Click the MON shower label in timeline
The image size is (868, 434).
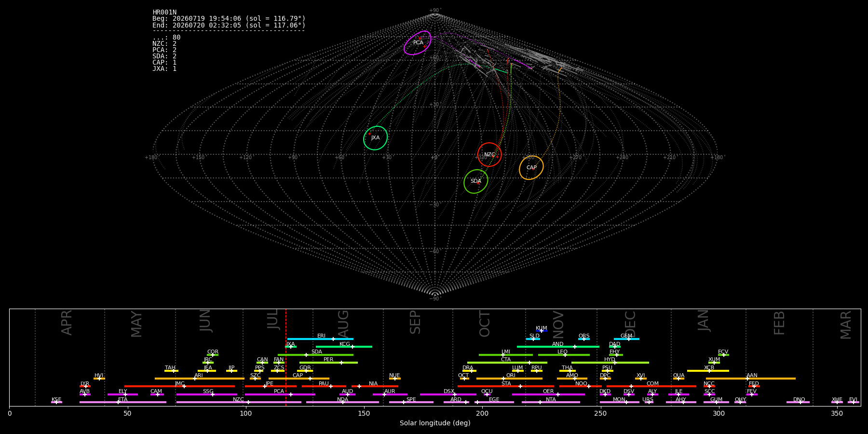pyautogui.click(x=619, y=400)
